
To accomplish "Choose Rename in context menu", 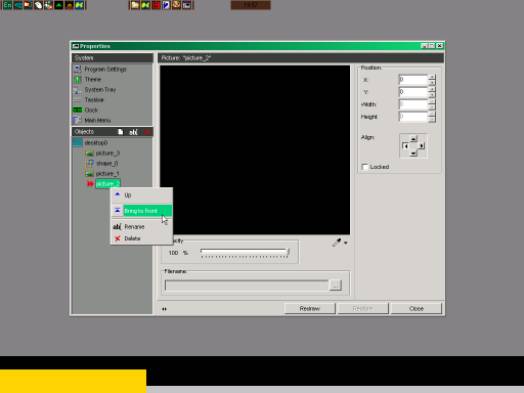I will 134,227.
